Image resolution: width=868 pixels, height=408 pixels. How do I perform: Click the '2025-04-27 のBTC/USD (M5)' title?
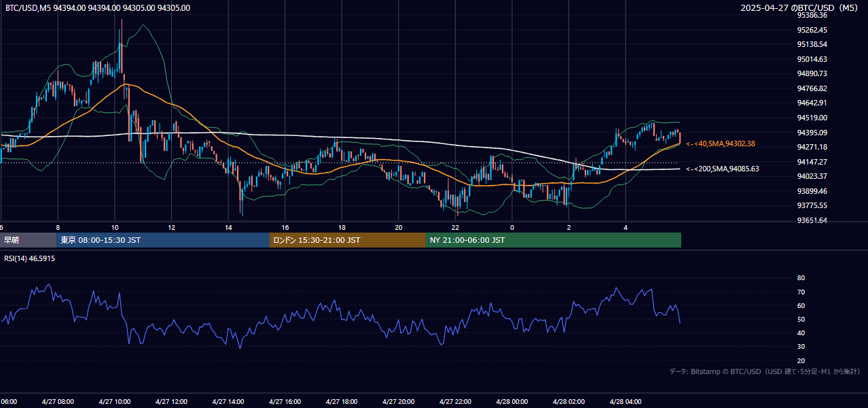pos(801,8)
